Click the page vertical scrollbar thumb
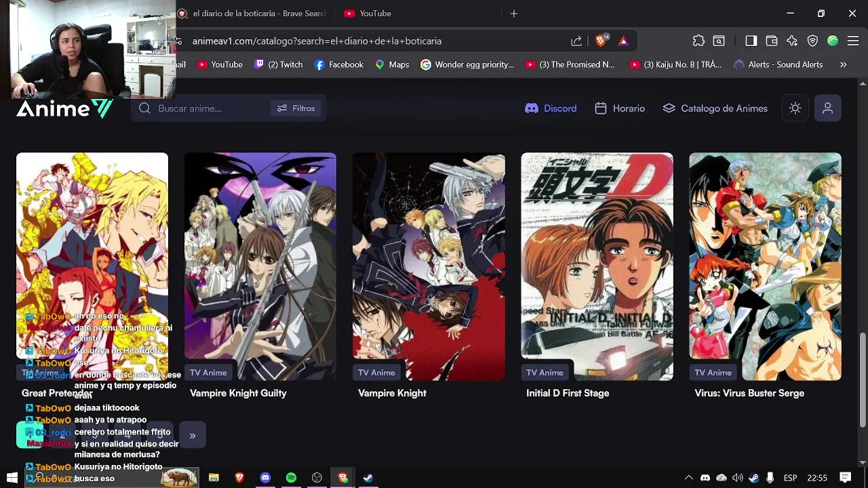 coord(863,380)
